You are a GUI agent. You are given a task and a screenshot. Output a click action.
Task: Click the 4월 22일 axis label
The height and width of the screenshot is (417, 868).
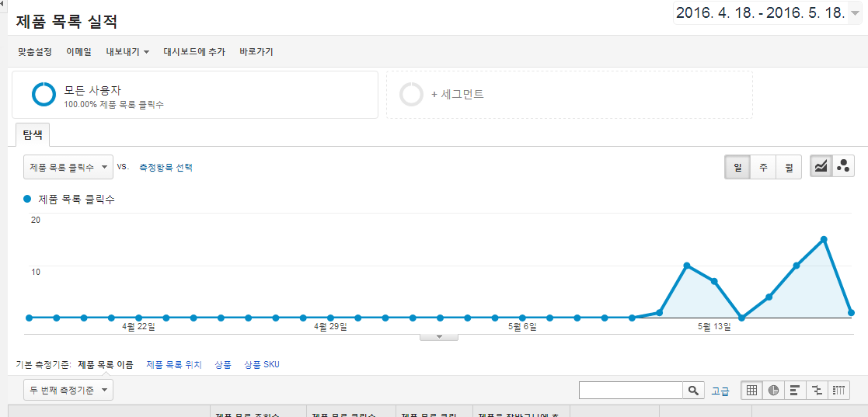pos(138,327)
